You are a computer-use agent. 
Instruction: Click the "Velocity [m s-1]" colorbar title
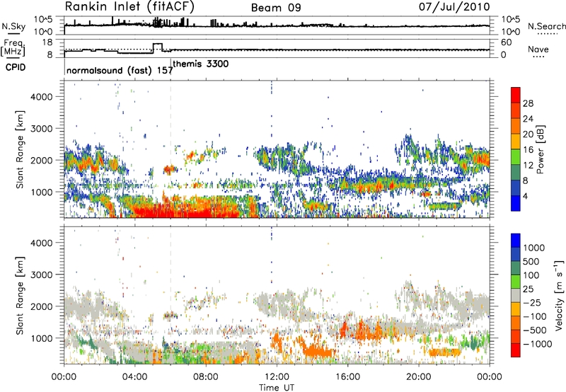559,295
